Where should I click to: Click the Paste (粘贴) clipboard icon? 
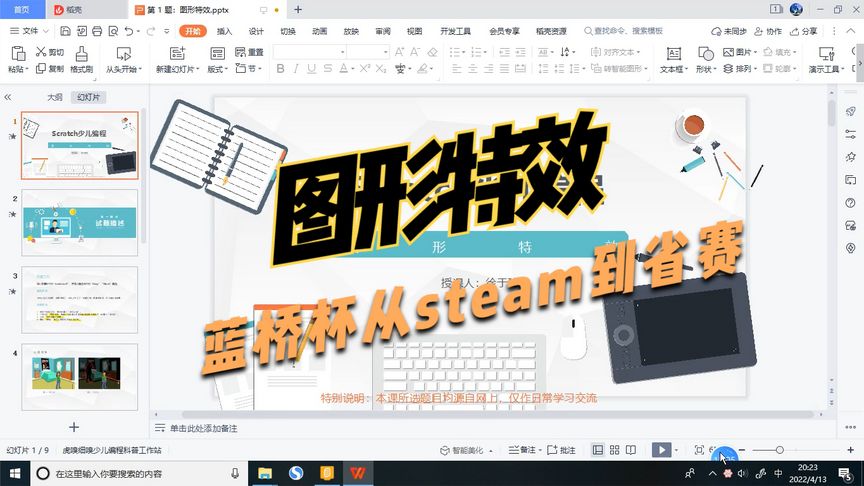point(18,53)
